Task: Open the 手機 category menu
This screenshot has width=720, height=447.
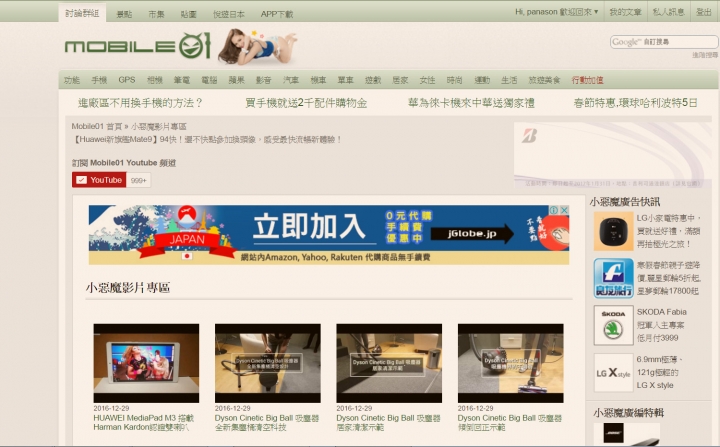Action: point(99,80)
